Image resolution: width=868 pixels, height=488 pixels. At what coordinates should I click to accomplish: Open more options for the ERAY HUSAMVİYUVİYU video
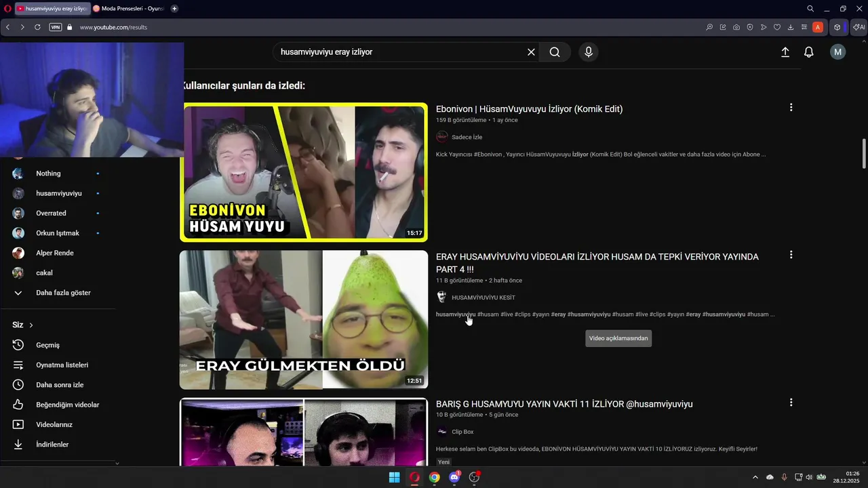pyautogui.click(x=791, y=255)
